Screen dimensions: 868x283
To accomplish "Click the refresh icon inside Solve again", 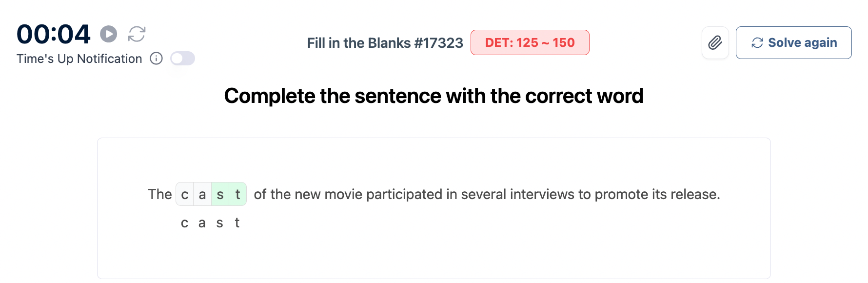I will pos(757,43).
